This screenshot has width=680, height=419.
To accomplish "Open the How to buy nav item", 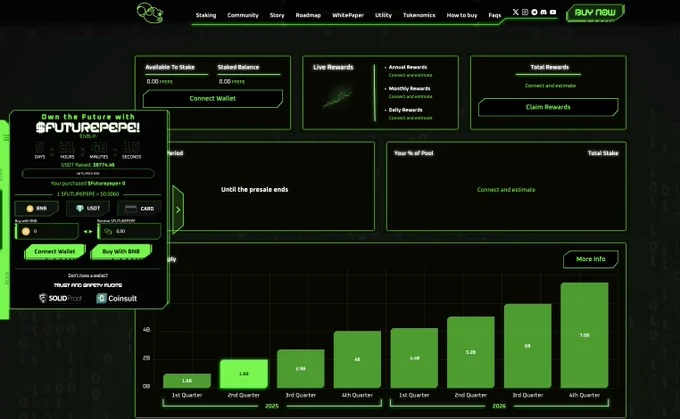I will click(462, 15).
